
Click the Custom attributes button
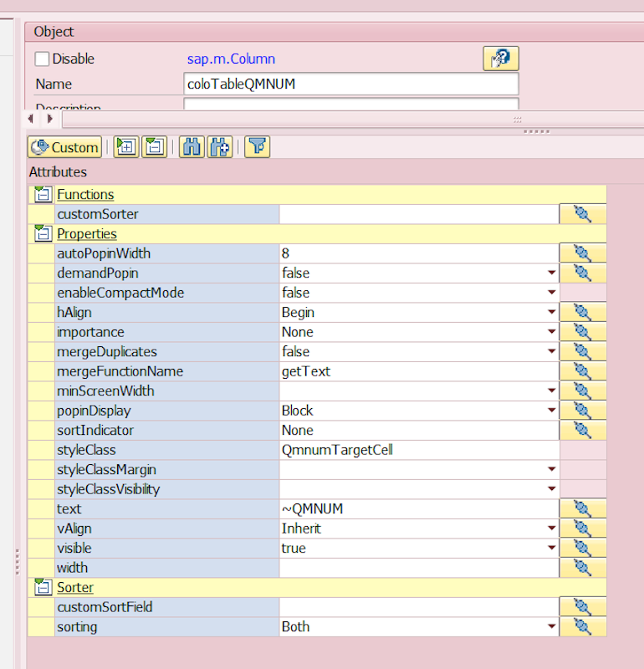tap(65, 147)
